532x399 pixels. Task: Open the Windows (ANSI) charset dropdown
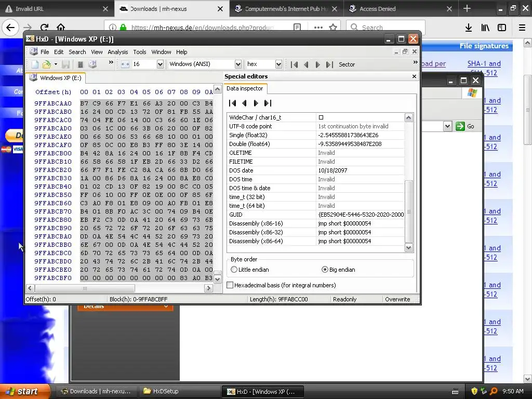tap(238, 64)
